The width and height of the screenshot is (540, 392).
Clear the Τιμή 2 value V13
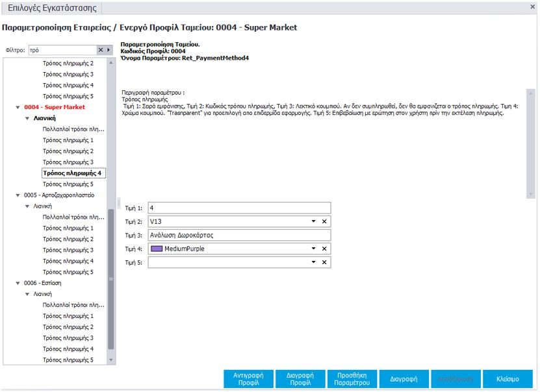(324, 221)
